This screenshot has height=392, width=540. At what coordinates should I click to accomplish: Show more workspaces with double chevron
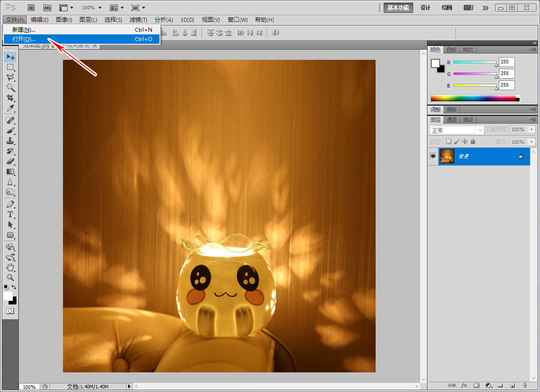point(486,8)
